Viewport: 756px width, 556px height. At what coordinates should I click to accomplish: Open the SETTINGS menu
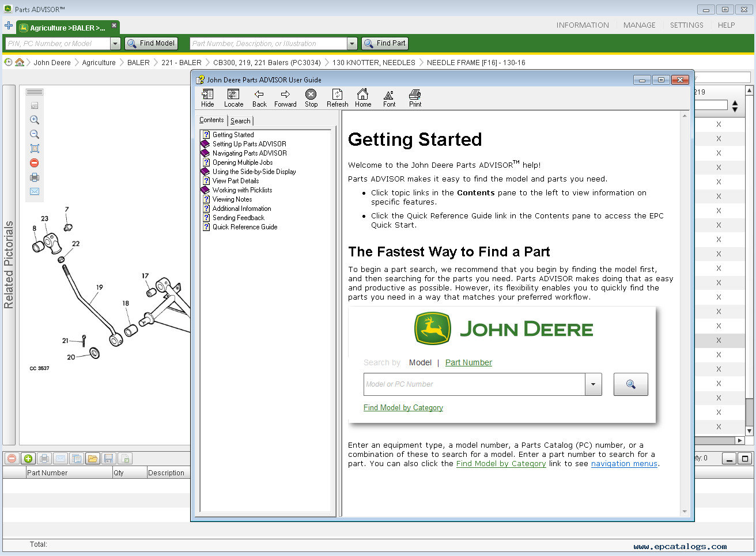686,25
